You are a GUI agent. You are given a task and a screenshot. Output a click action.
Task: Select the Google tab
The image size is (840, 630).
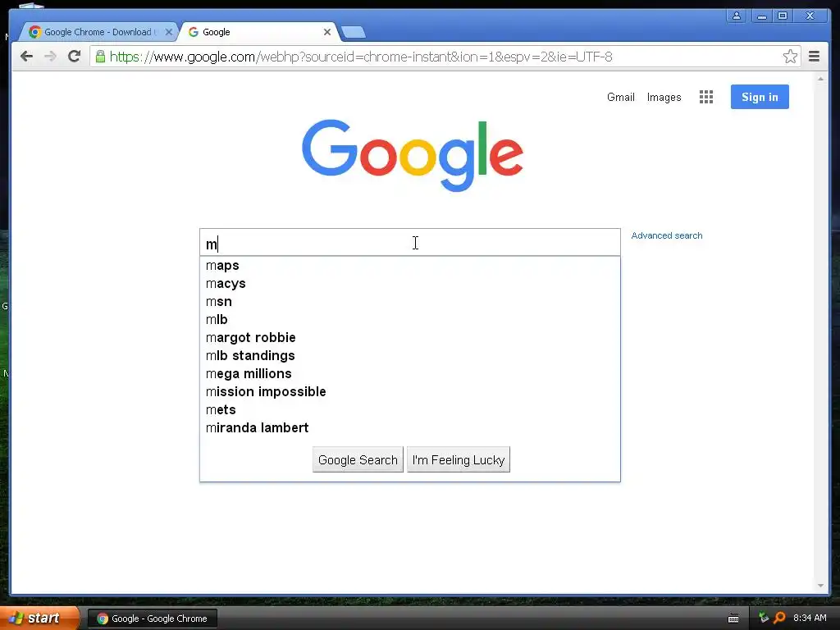coord(258,32)
